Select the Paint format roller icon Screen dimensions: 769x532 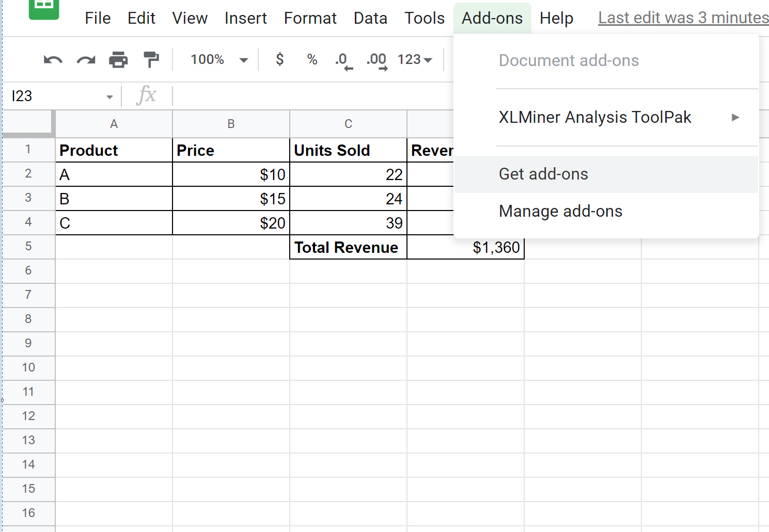[151, 60]
